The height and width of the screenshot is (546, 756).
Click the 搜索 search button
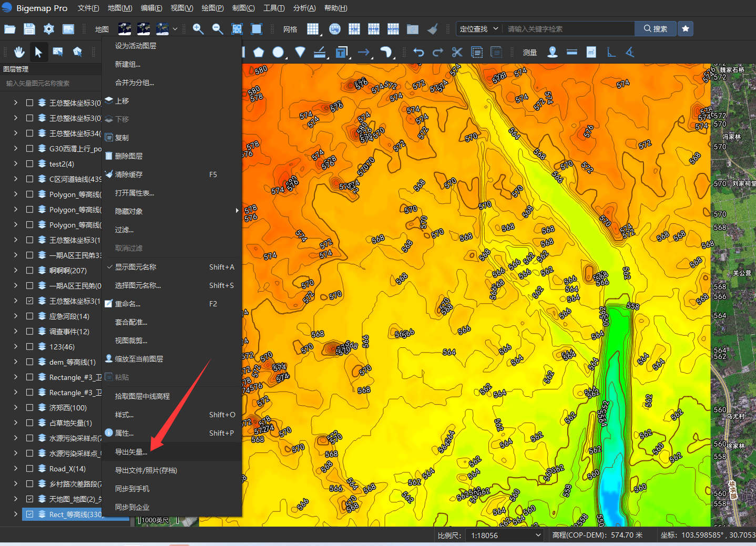[656, 29]
